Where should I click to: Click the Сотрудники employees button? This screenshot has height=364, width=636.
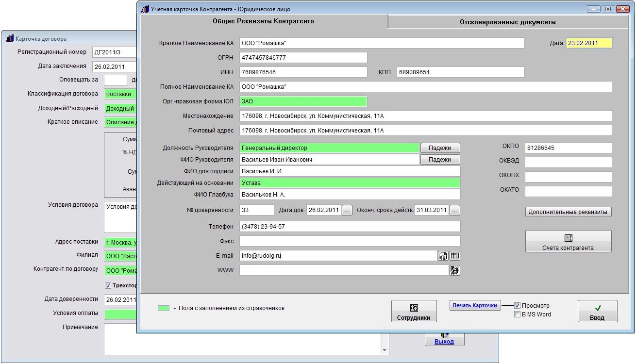tap(414, 311)
